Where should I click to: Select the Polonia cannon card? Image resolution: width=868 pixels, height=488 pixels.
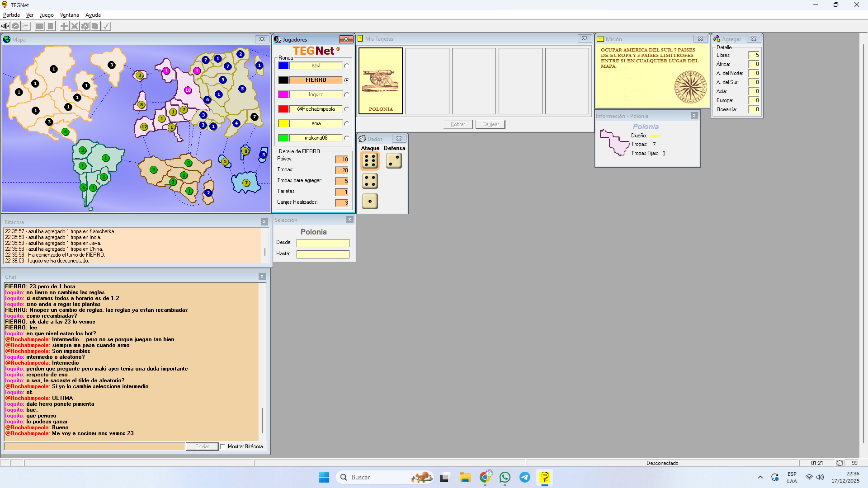381,81
